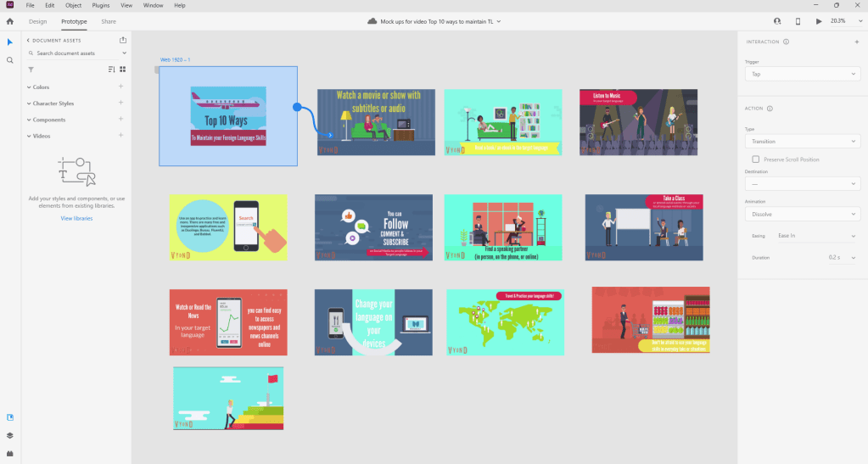Open Animation dropdown set to Dissolve
Screen dimensions: 868x464
pos(802,214)
